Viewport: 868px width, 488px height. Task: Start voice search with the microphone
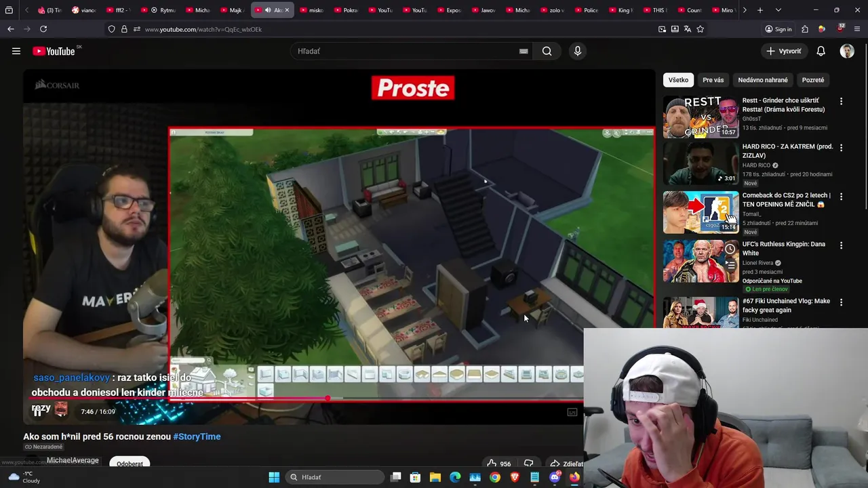(577, 51)
